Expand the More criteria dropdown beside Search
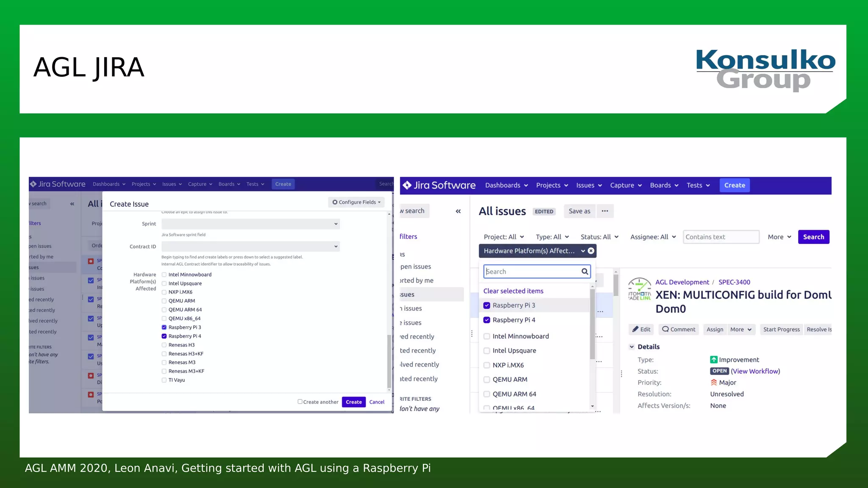Image resolution: width=868 pixels, height=488 pixels. (x=779, y=237)
